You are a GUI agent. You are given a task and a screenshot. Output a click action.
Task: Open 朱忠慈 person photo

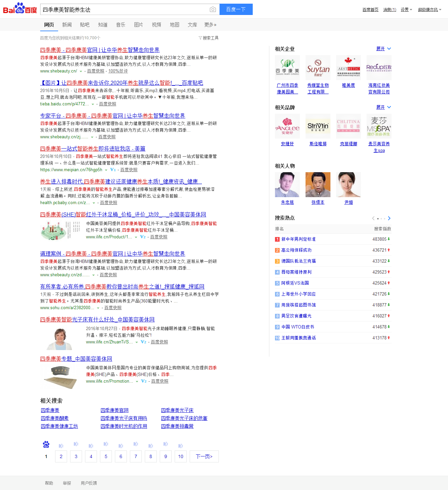click(287, 185)
